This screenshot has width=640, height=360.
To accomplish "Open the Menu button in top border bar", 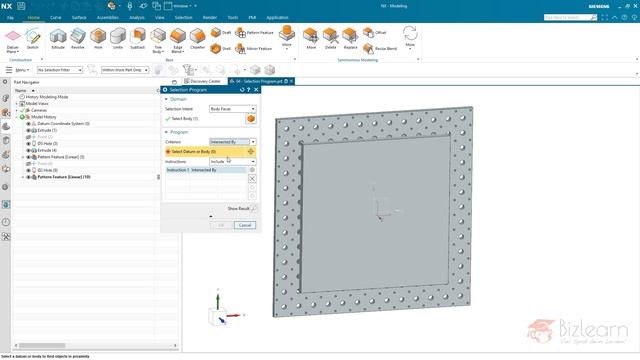I will pyautogui.click(x=18, y=70).
